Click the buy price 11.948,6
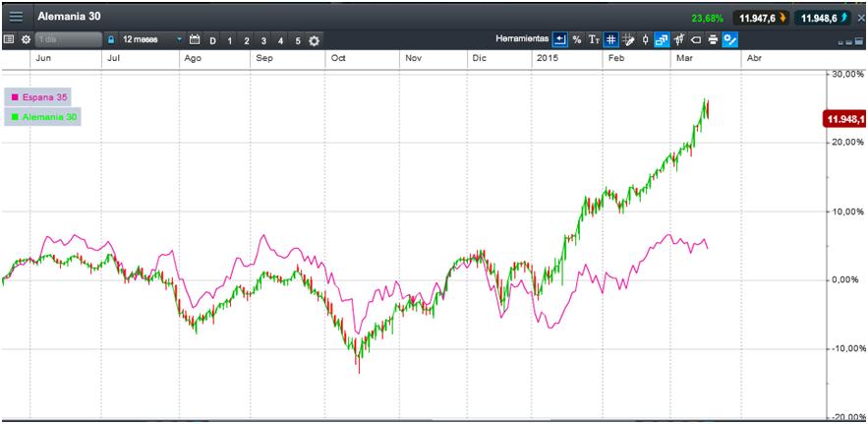868x424 pixels. [x=824, y=18]
